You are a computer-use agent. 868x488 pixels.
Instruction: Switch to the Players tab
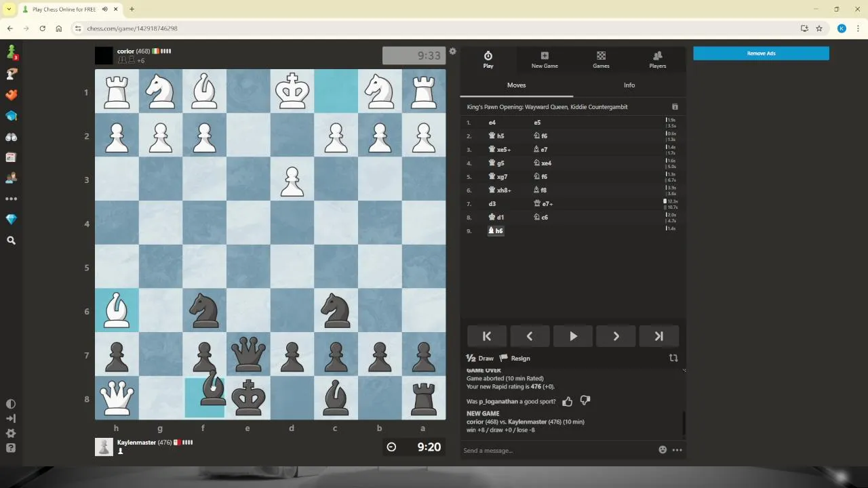point(657,60)
